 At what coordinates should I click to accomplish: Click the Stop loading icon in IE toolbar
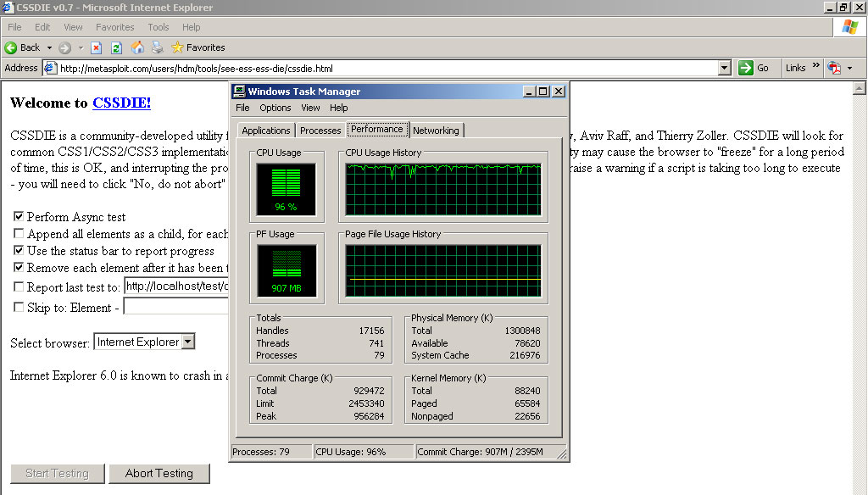pyautogui.click(x=97, y=47)
